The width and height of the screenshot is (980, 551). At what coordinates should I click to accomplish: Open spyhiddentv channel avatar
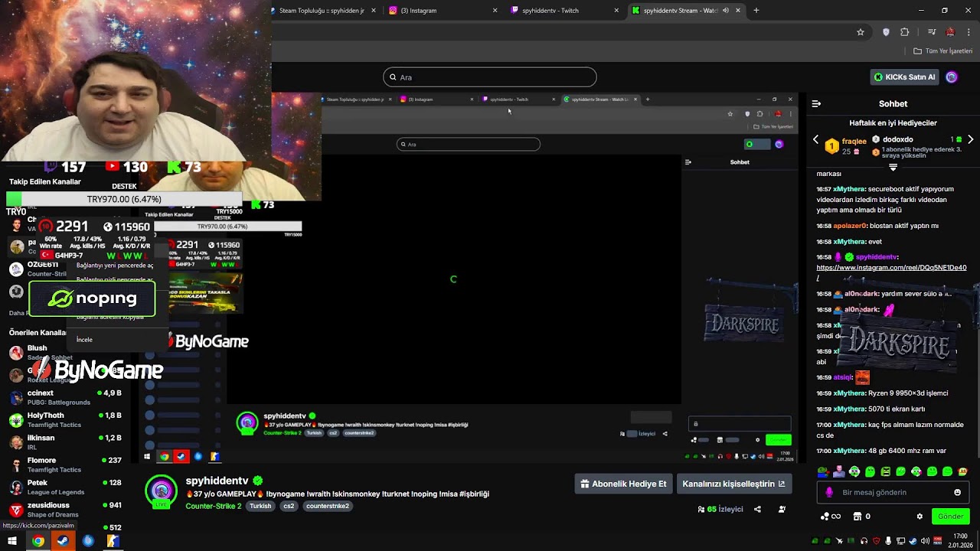161,491
